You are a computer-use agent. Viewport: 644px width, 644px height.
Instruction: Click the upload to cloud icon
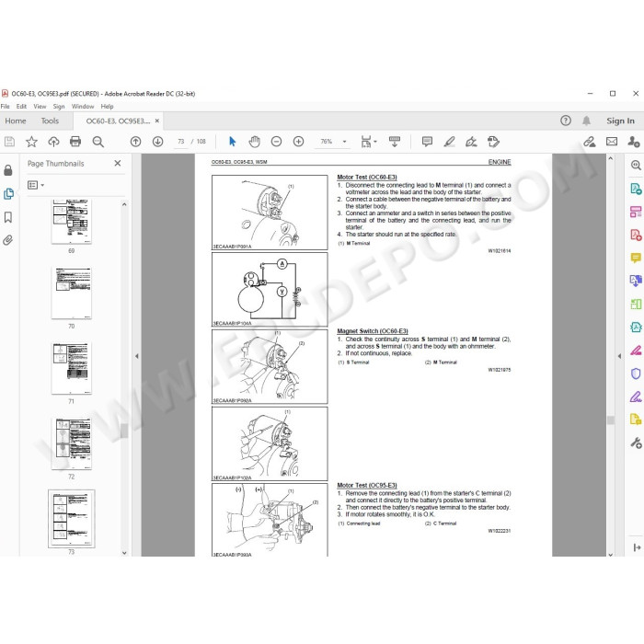click(53, 142)
